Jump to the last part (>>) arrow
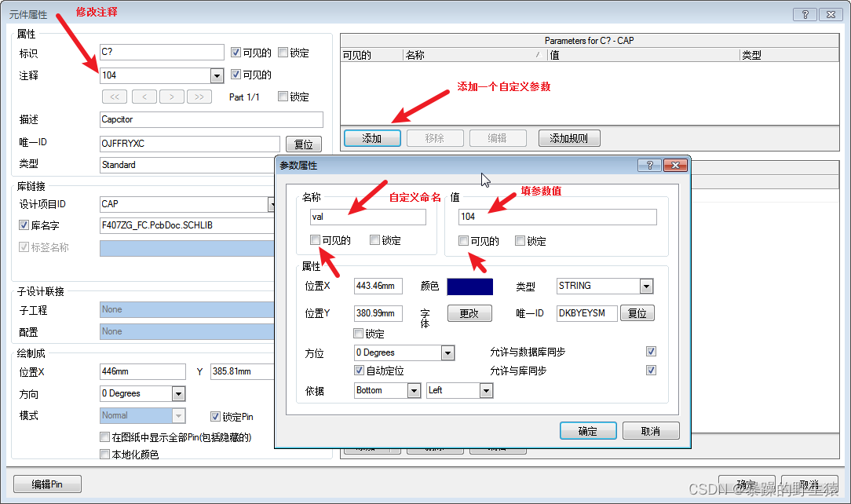Image resolution: width=851 pixels, height=504 pixels. [x=199, y=97]
